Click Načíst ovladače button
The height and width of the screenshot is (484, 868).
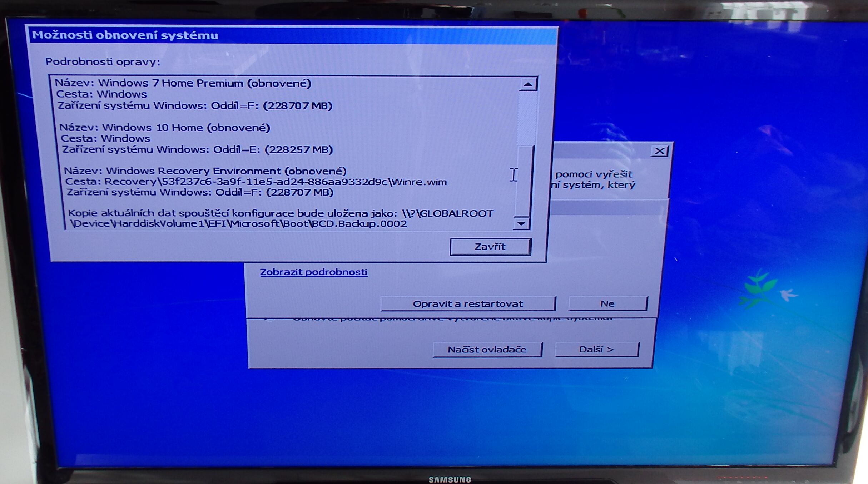pos(487,350)
